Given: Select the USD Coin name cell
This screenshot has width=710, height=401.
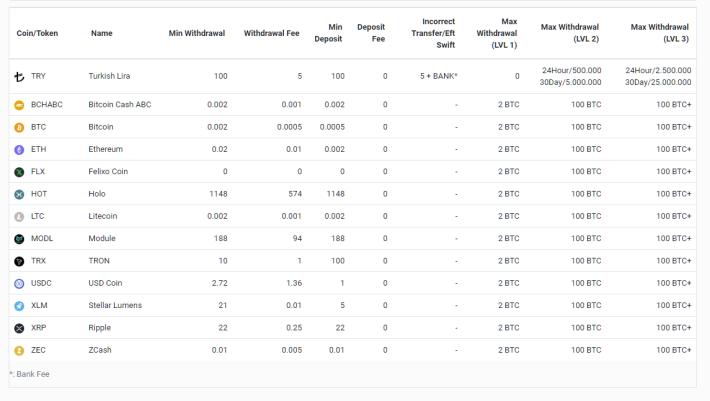Looking at the screenshot, I should pos(105,283).
